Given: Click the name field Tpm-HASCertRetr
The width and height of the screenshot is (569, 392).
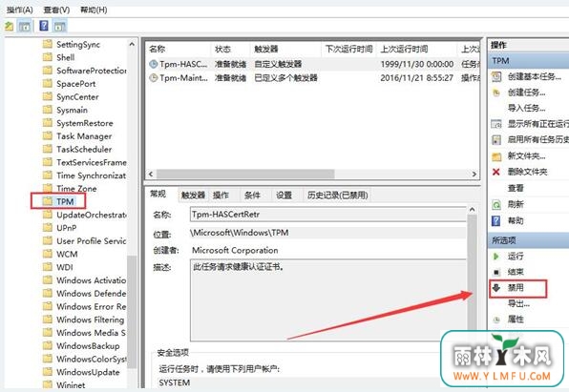Looking at the screenshot, I should pyautogui.click(x=328, y=215).
